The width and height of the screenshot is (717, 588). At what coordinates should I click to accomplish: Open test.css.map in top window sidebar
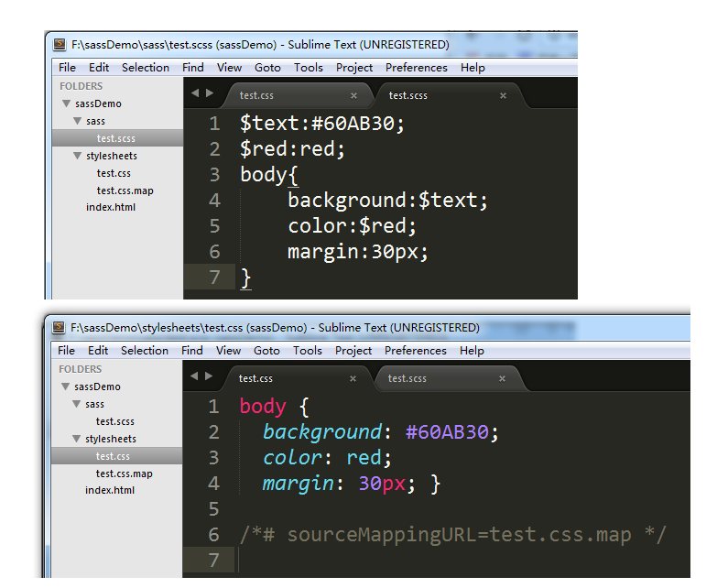click(125, 191)
